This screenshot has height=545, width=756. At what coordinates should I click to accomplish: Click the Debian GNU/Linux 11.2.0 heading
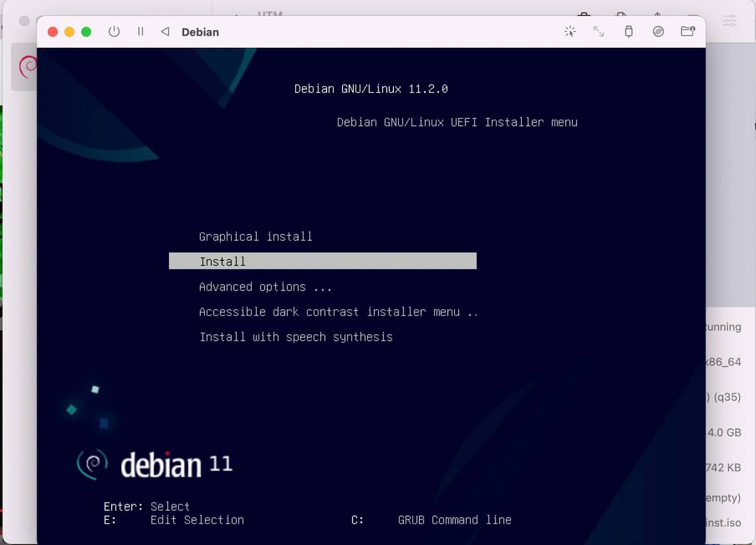(x=371, y=89)
